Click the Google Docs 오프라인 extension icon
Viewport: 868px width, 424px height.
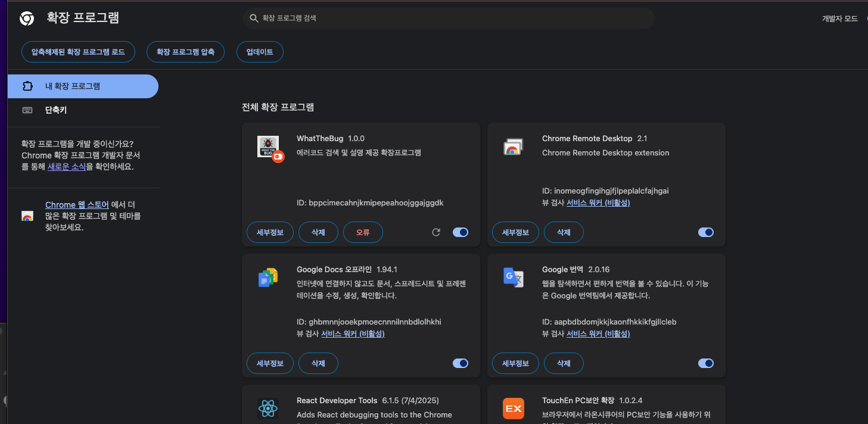pyautogui.click(x=268, y=278)
